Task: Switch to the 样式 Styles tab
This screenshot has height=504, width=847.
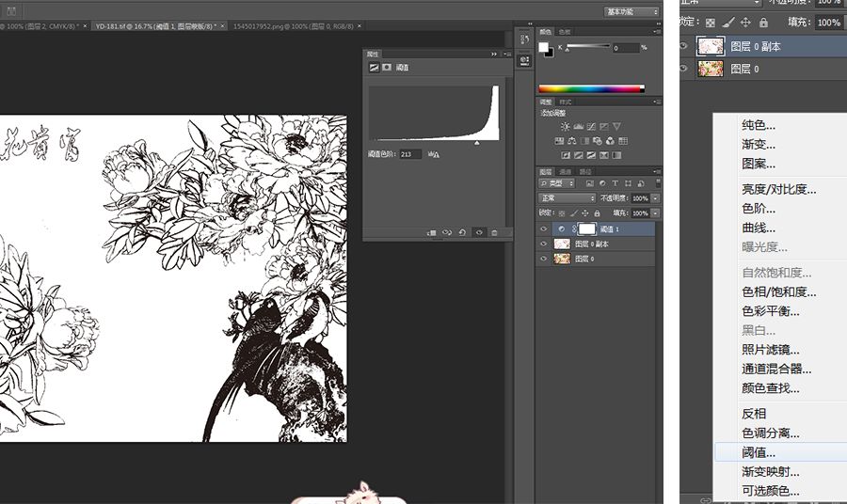Action: (565, 102)
